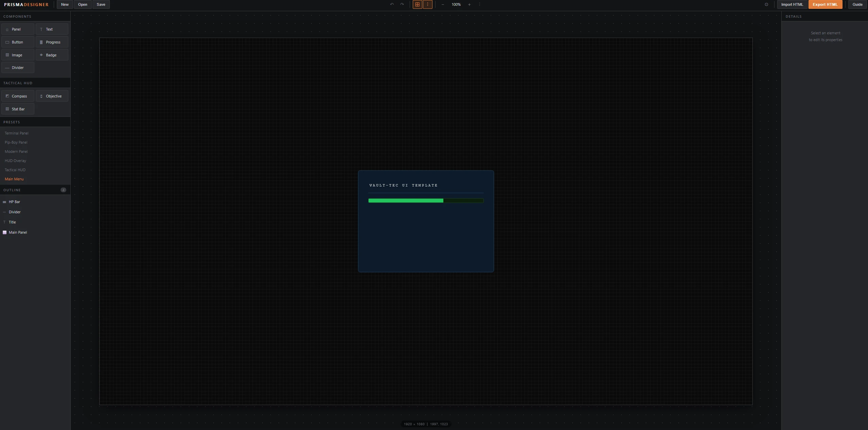Viewport: 868px width, 430px height.
Task: Zoom out with the minus icon
Action: pyautogui.click(x=443, y=4)
